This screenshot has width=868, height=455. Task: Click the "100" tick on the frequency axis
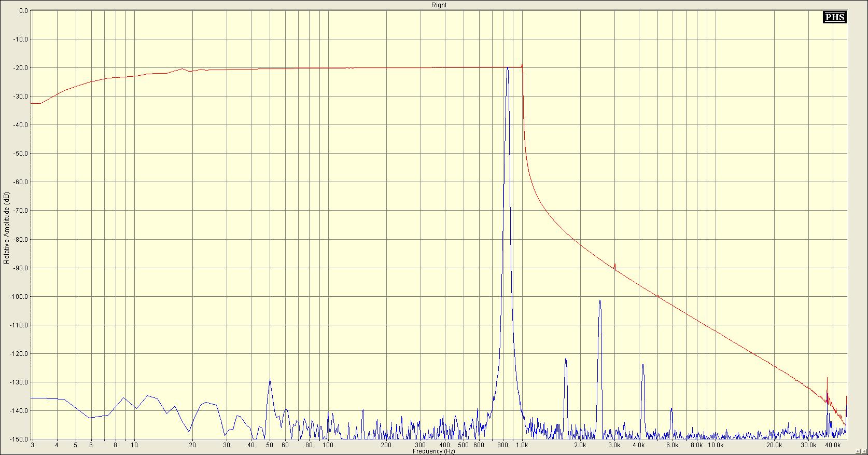pos(328,445)
